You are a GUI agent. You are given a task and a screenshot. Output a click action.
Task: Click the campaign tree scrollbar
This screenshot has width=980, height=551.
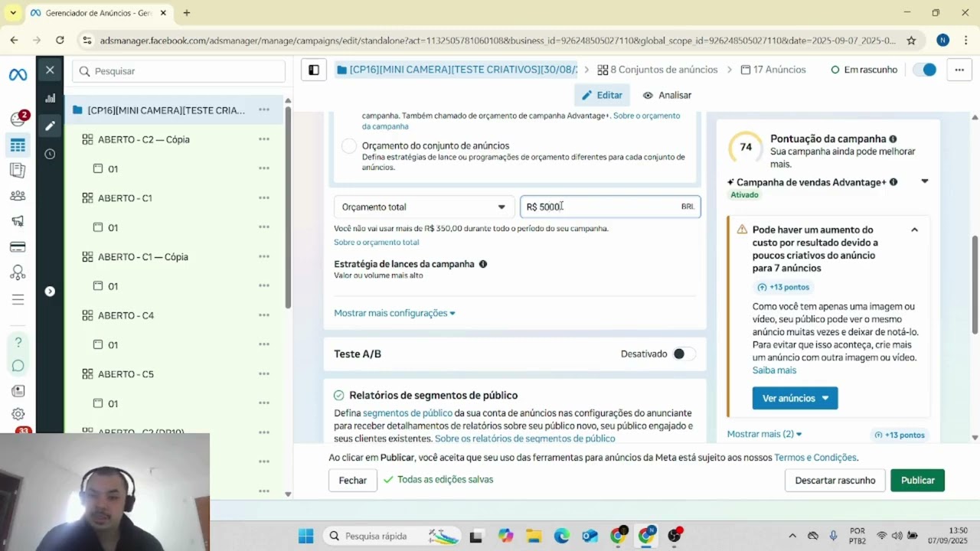pyautogui.click(x=288, y=207)
